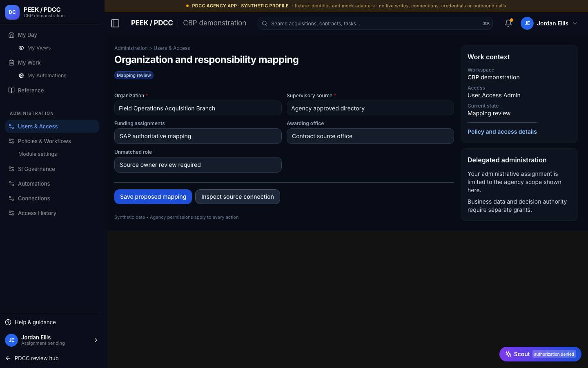Click the Mapping review status badge
Image resolution: width=588 pixels, height=368 pixels.
point(134,75)
